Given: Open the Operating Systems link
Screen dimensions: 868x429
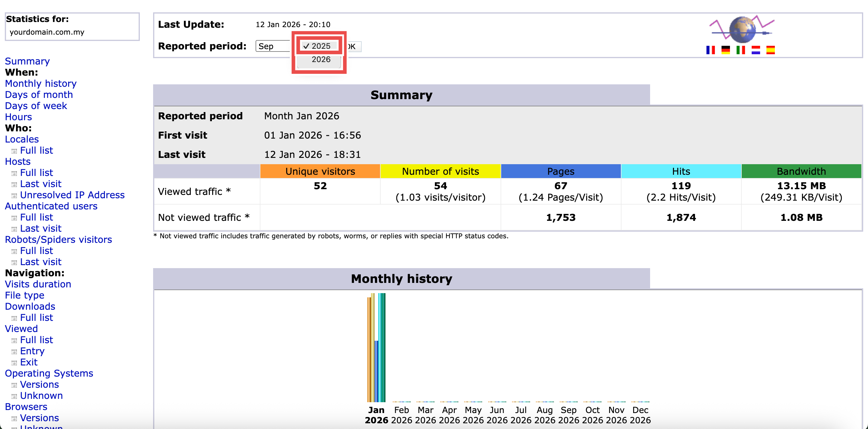Looking at the screenshot, I should pos(49,373).
